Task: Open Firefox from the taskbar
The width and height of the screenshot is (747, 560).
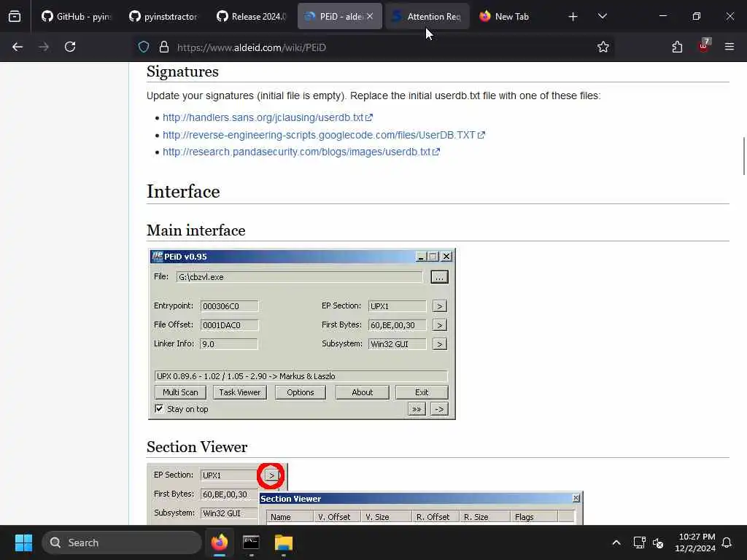Action: click(220, 542)
